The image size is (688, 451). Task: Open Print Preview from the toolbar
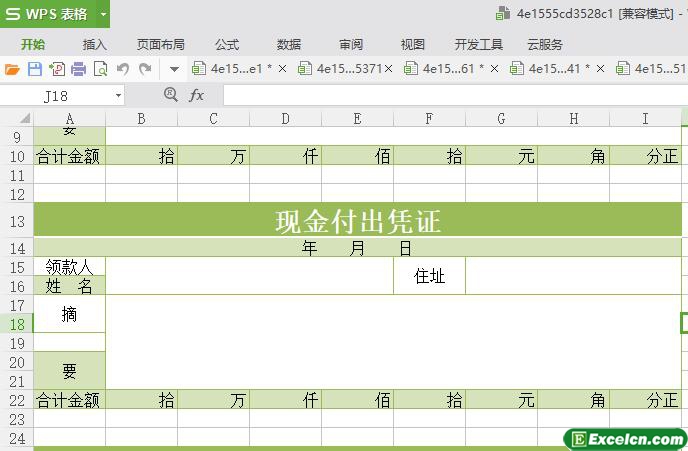(x=100, y=69)
